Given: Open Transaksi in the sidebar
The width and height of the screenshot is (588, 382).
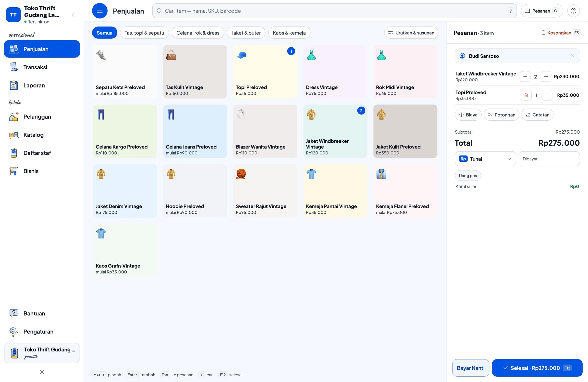Looking at the screenshot, I should 42,67.
